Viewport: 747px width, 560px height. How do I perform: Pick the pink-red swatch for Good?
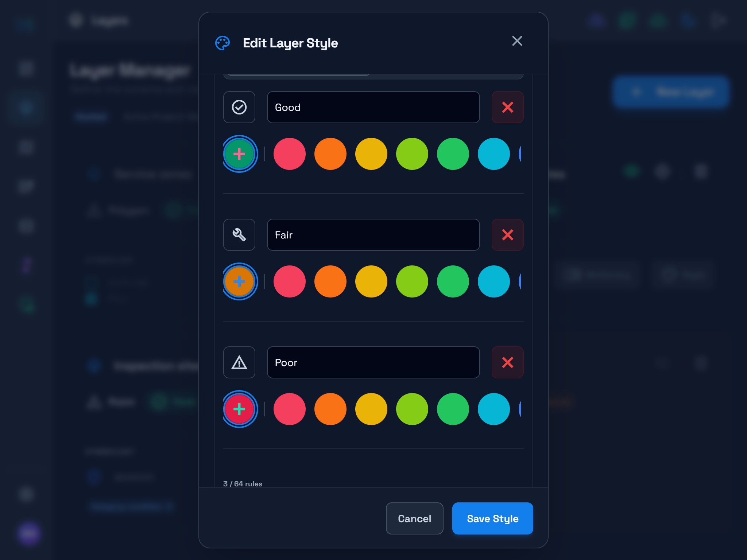point(290,154)
